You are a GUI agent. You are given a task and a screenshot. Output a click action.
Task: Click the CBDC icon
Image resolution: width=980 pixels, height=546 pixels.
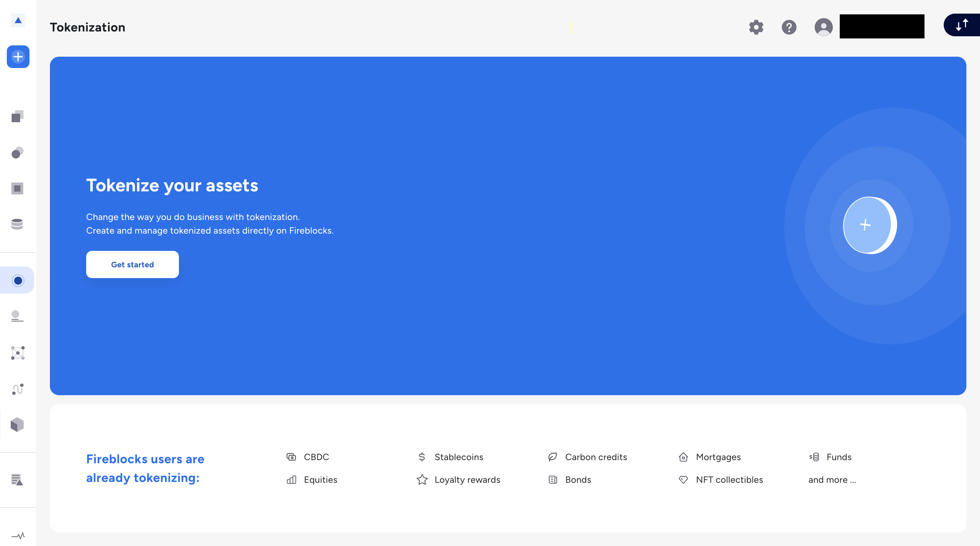[x=291, y=457]
